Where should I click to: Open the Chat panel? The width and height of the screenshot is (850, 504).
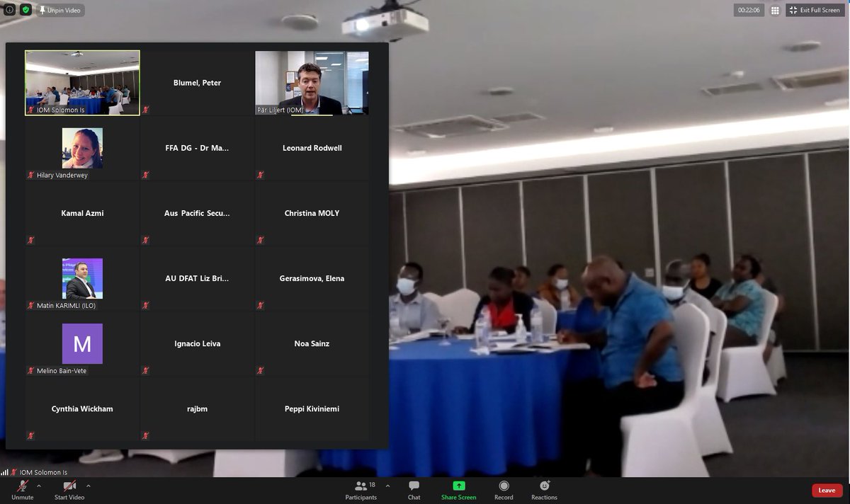[x=414, y=490]
